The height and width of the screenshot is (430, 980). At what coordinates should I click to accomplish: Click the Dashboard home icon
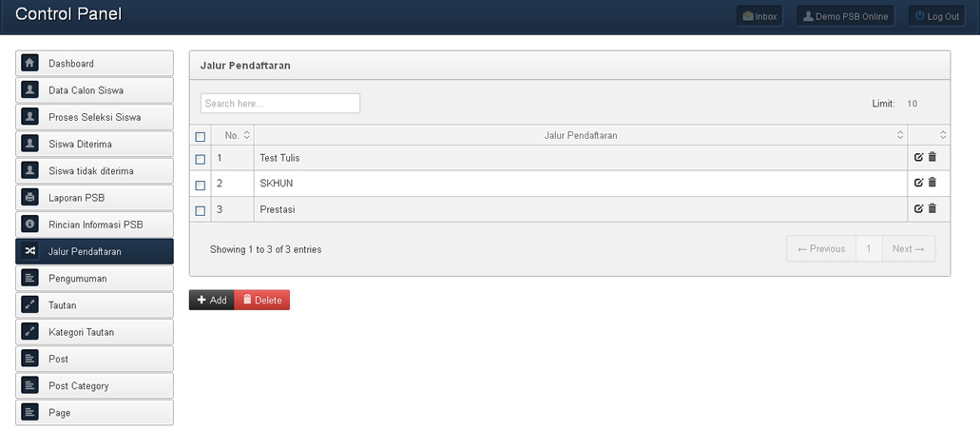pyautogui.click(x=29, y=63)
